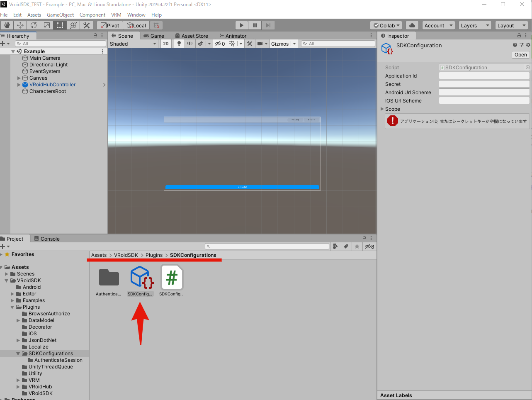Save search to Favorites star
Viewport: 532px width, 400px height.
coord(357,246)
